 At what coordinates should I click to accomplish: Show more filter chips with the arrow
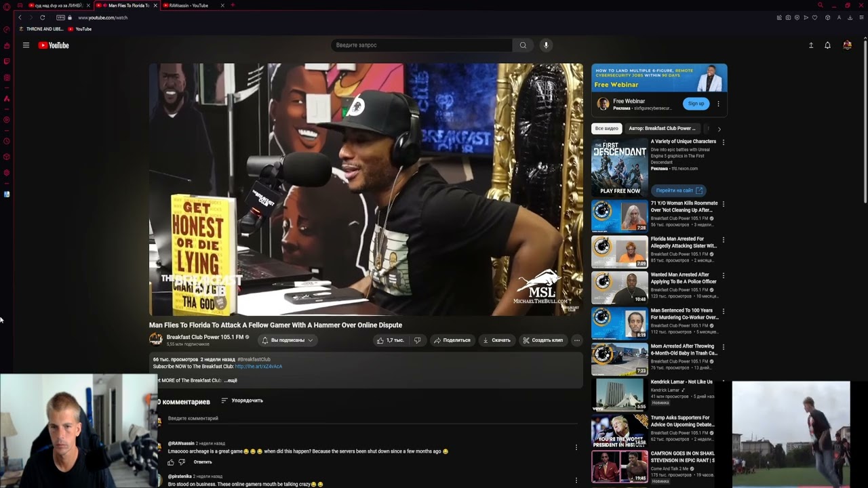(719, 129)
